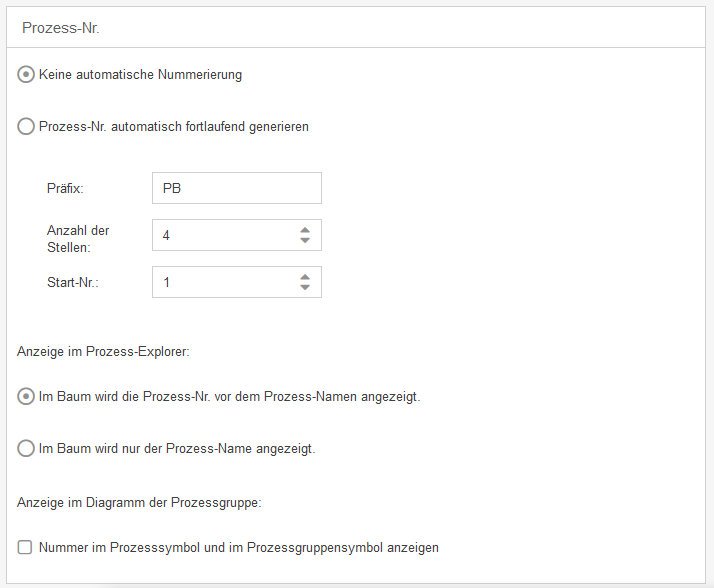This screenshot has height=588, width=714.
Task: Click inside the 'Anzahl der Stellen' number field
Action: click(222, 235)
